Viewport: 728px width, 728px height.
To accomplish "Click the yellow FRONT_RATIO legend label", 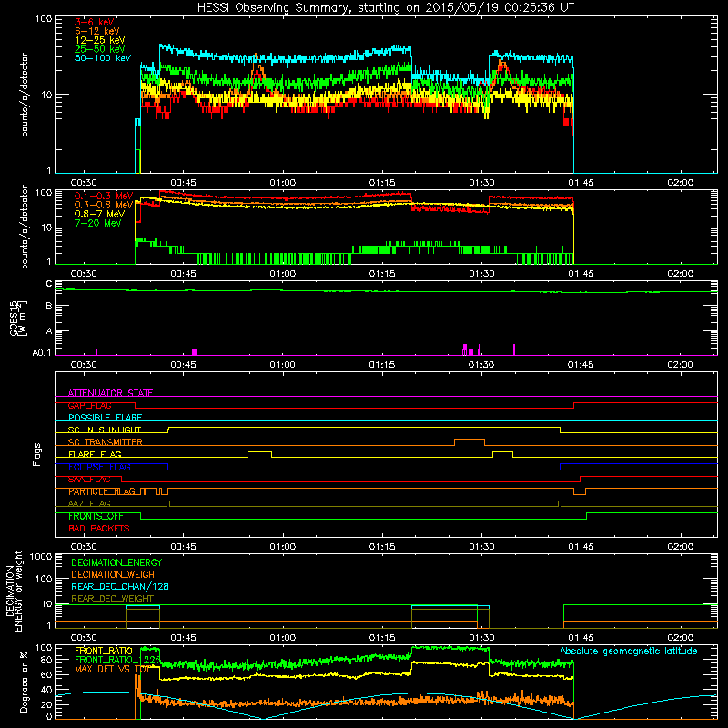I will (x=104, y=652).
